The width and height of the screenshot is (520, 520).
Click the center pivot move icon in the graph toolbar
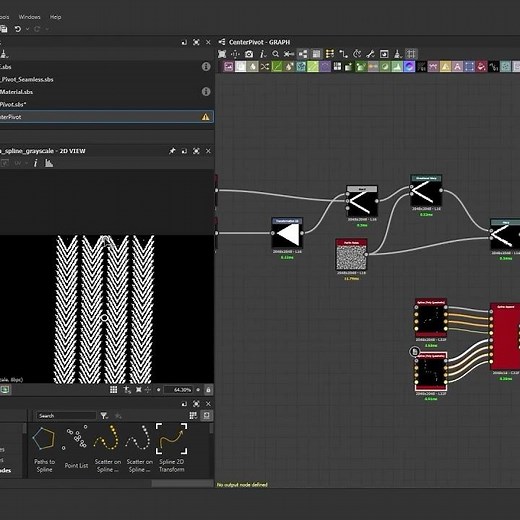[235, 54]
